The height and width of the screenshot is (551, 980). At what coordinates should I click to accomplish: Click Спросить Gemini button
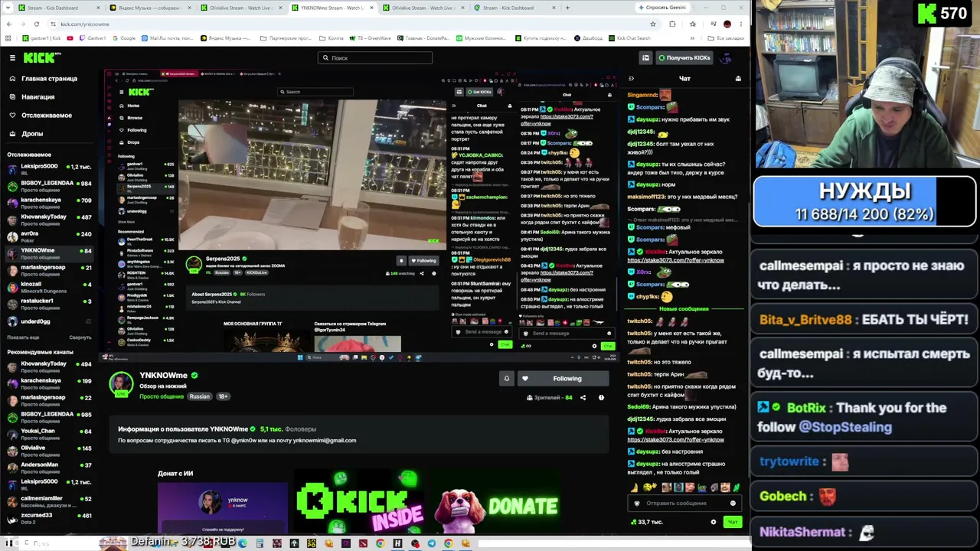[662, 8]
